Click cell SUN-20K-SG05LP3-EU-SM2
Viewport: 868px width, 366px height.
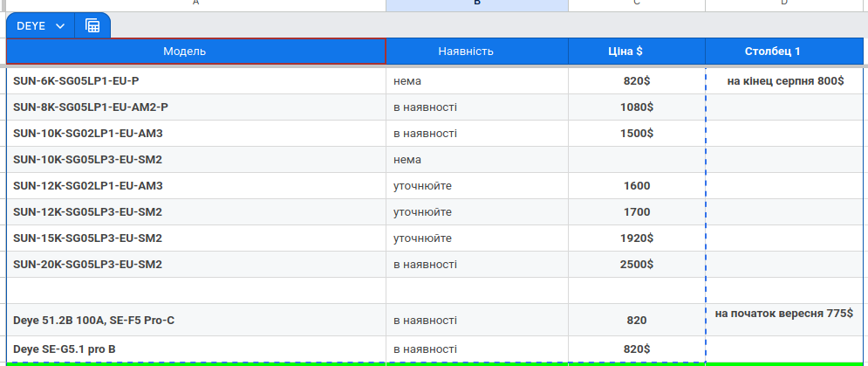pos(196,265)
